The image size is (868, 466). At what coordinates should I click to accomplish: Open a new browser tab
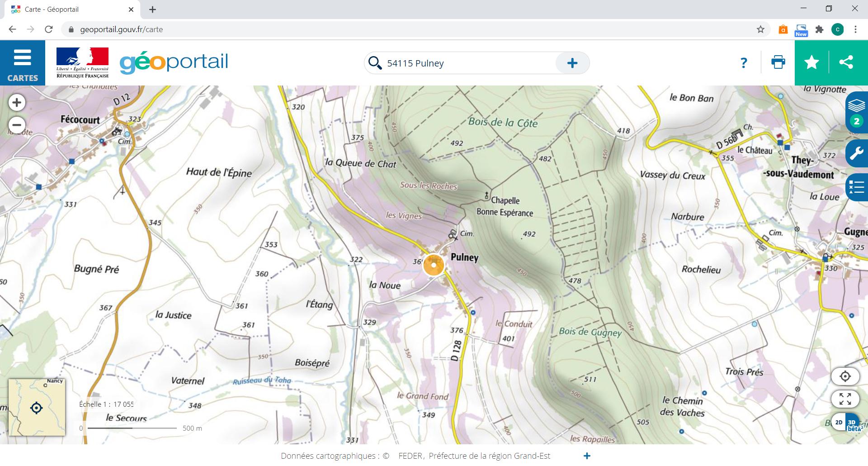pos(152,10)
